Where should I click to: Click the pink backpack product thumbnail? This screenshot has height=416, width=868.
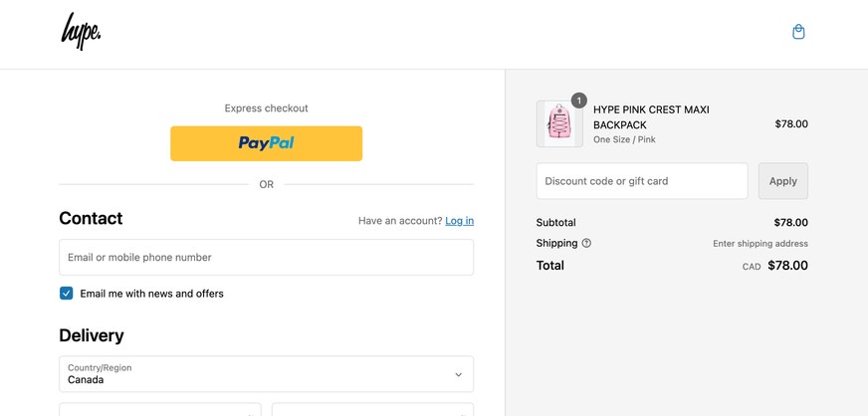(559, 124)
